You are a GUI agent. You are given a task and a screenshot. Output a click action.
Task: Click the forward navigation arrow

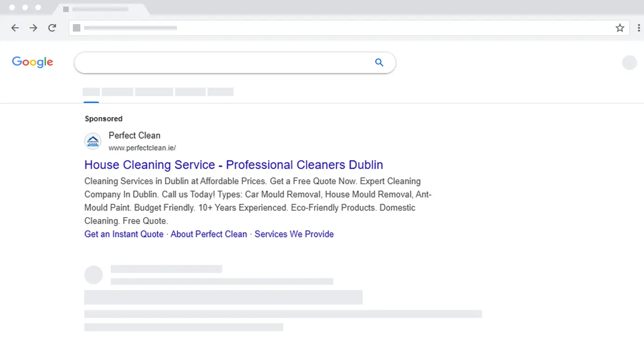click(33, 28)
